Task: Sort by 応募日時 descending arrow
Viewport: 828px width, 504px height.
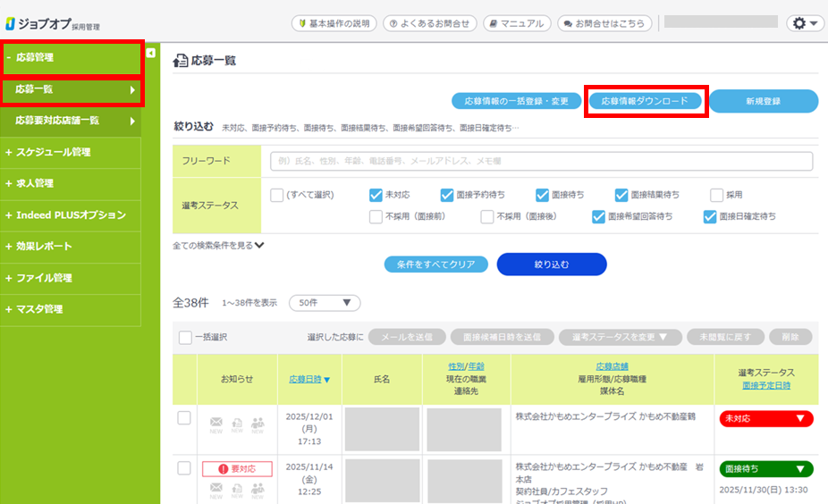Action: click(x=326, y=380)
